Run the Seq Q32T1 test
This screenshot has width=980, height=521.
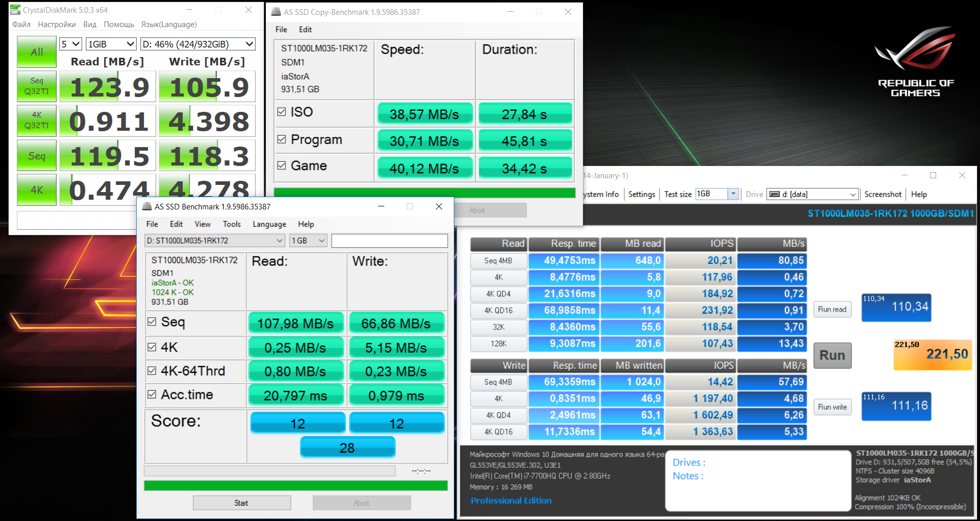click(x=37, y=86)
